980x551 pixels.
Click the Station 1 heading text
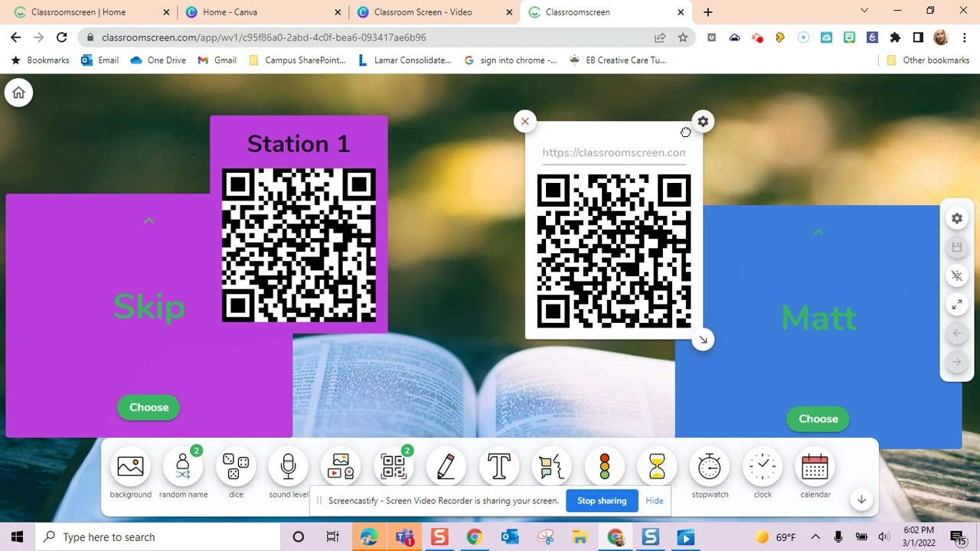[299, 144]
